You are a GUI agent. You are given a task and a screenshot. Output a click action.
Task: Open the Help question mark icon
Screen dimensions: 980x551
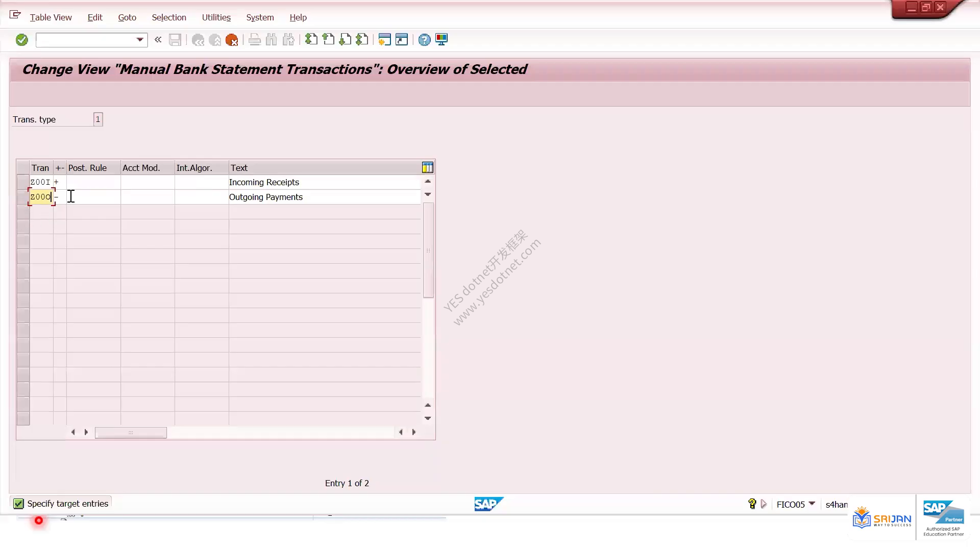[424, 40]
